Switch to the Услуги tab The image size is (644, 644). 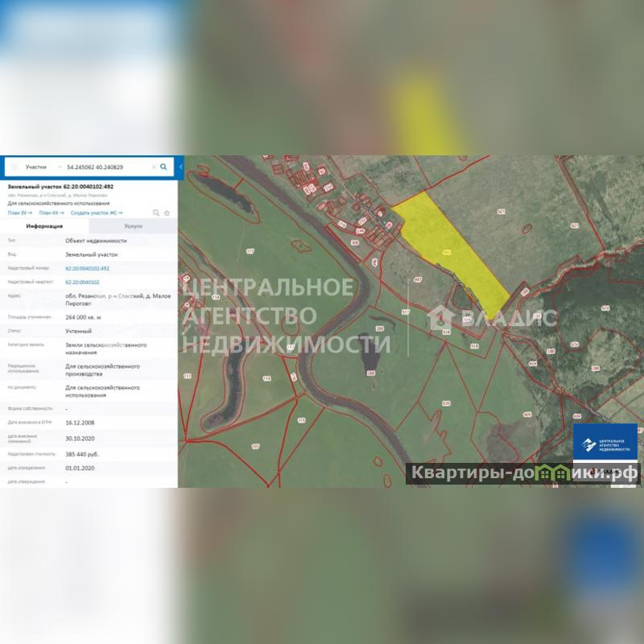(133, 227)
